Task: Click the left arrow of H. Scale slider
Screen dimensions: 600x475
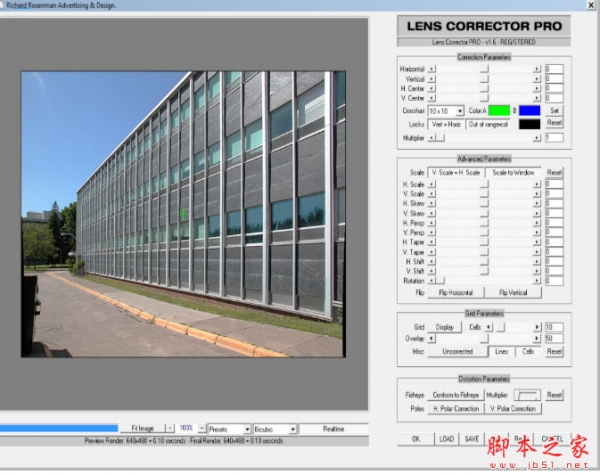Action: (432, 184)
